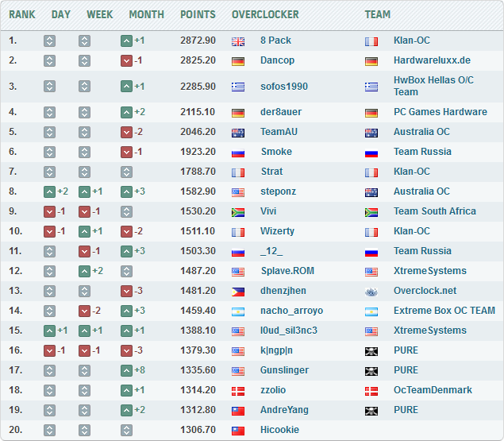Sort by the MONTH column header

pos(146,14)
